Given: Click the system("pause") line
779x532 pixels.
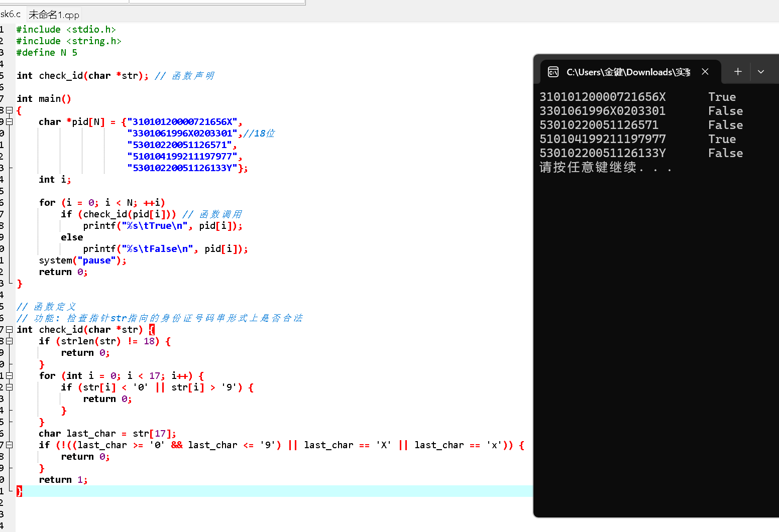Looking at the screenshot, I should 82,260.
